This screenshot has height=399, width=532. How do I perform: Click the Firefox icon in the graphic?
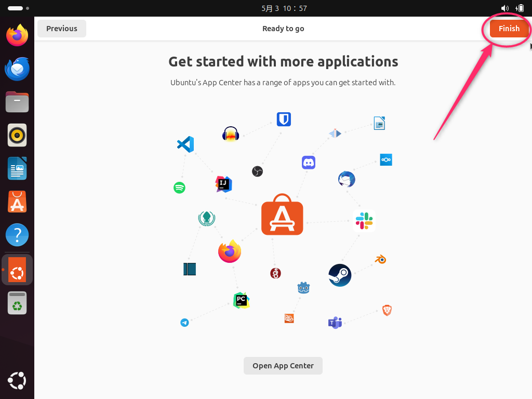(x=230, y=251)
